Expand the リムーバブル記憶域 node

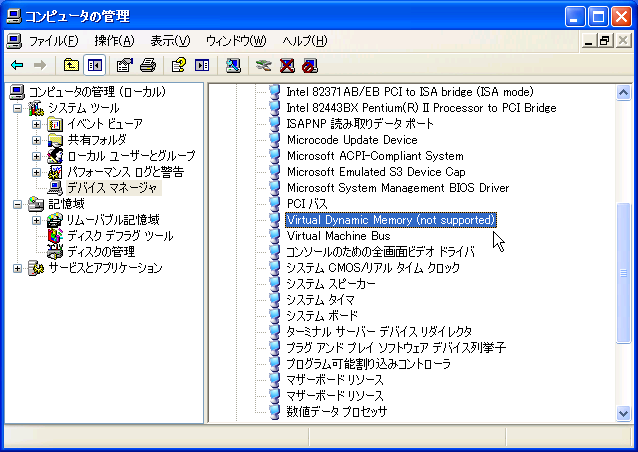36,220
